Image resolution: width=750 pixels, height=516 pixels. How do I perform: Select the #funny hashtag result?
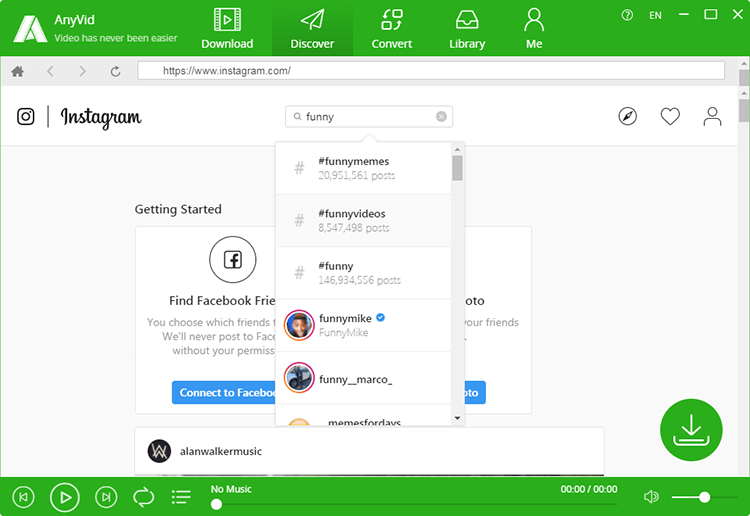(x=364, y=273)
